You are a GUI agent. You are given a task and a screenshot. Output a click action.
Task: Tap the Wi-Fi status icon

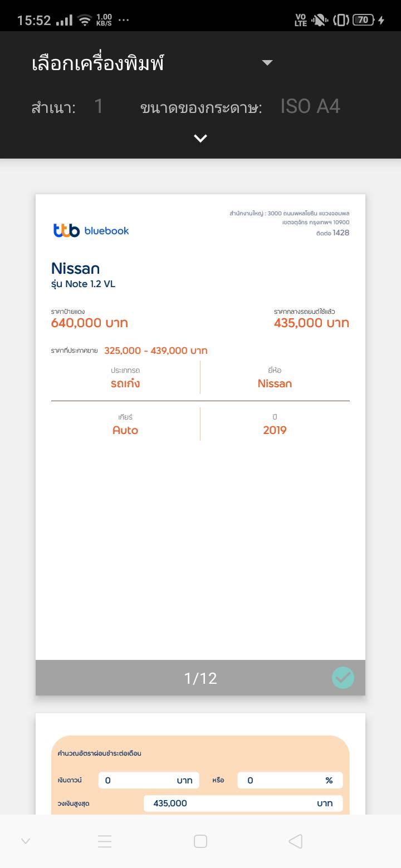pos(85,21)
